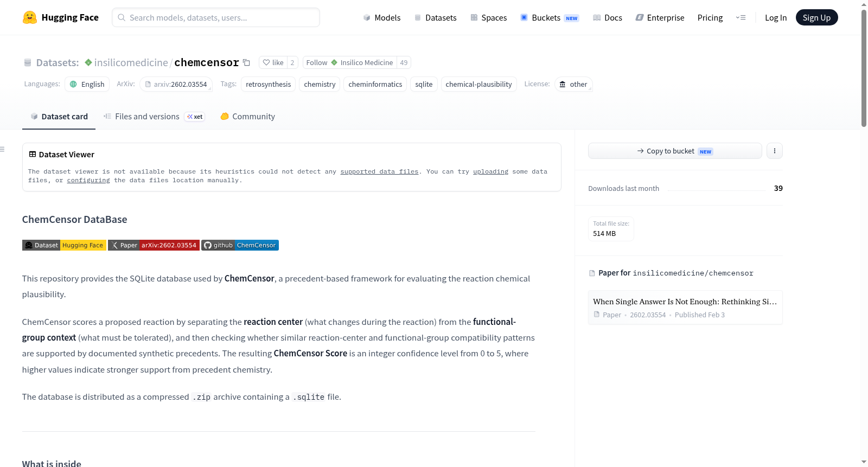
Task: Open the more options kebab menu
Action: 775,151
